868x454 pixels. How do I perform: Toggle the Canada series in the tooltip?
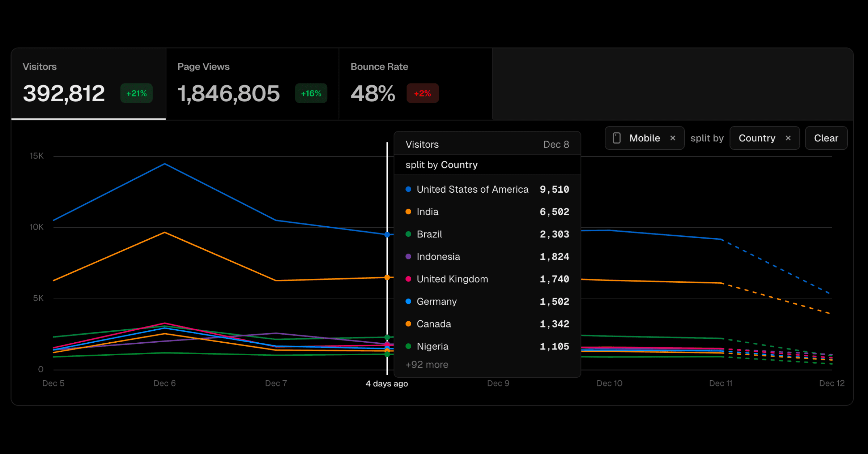point(434,324)
